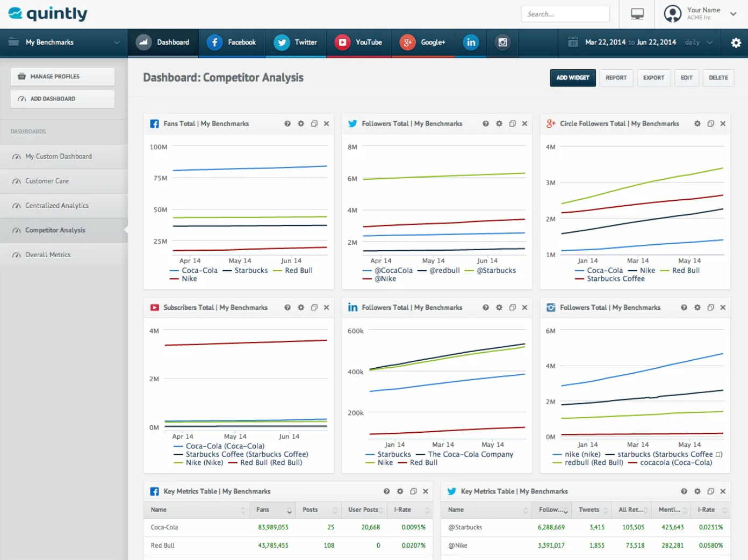Click the MANAGE PROFILES button
This screenshot has height=560, width=748.
62,77
